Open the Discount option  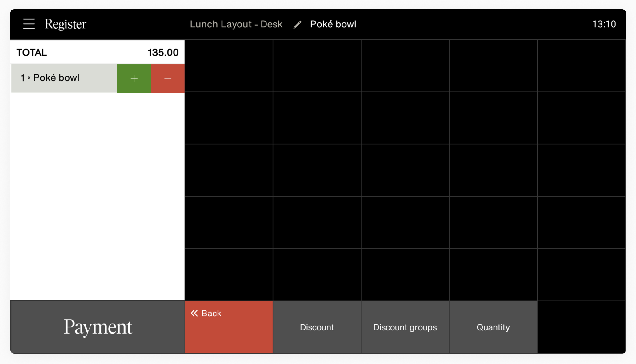317,327
